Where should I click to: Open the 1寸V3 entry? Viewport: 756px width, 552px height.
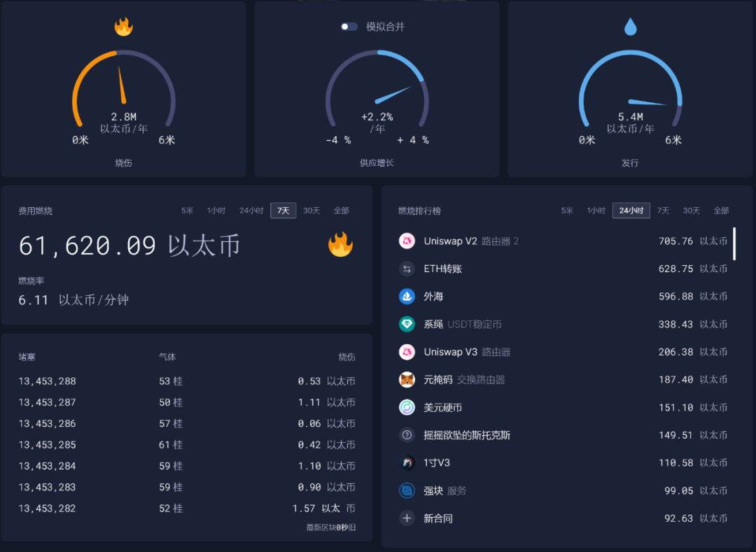point(563,463)
